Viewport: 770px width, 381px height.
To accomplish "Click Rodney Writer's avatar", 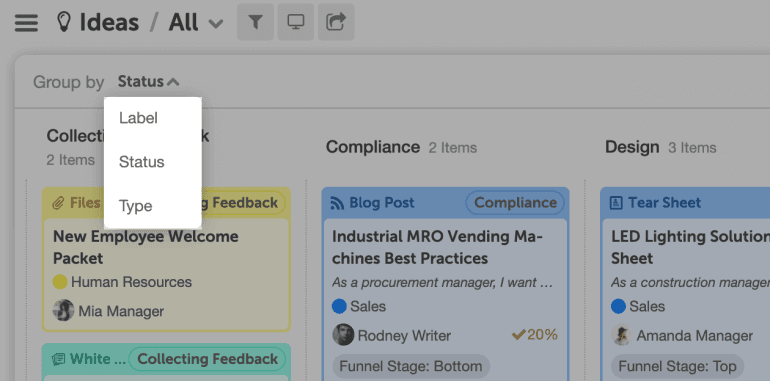I will pos(343,335).
